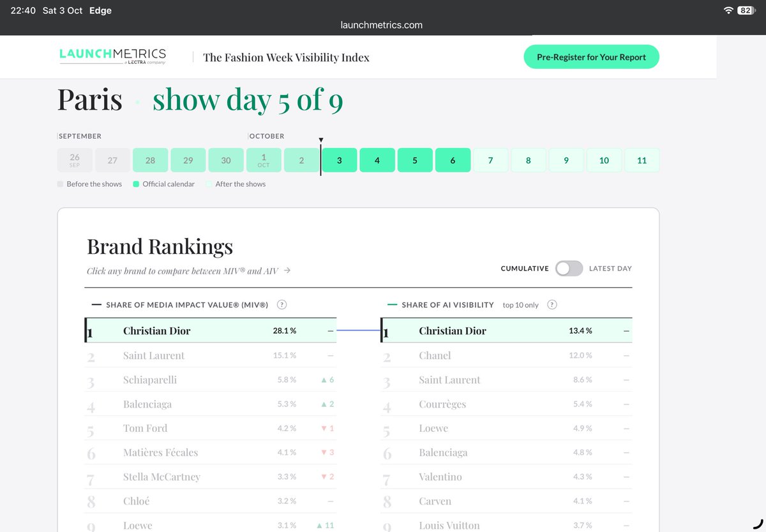766x532 pixels.
Task: Select day 11 in the calendar
Action: tap(642, 160)
